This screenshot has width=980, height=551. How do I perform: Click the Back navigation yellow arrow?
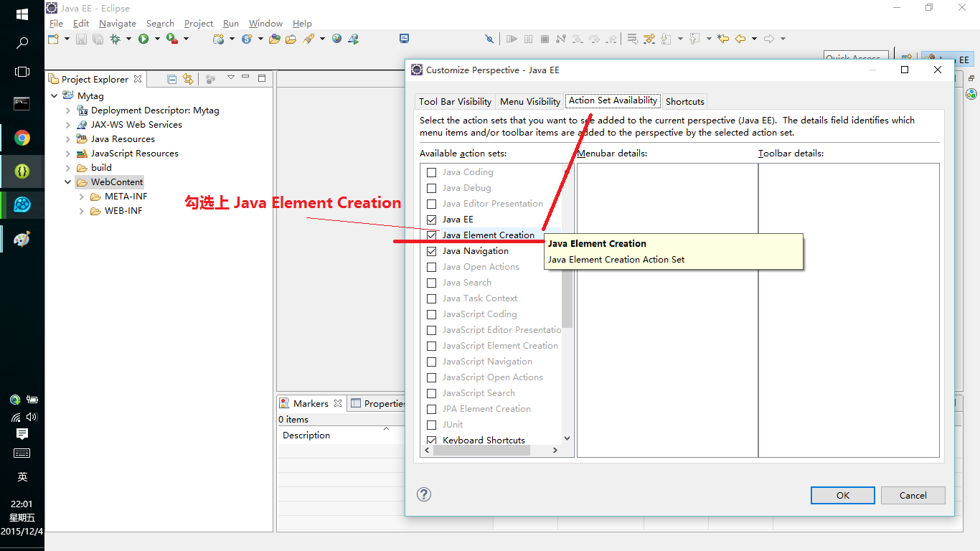click(x=740, y=39)
